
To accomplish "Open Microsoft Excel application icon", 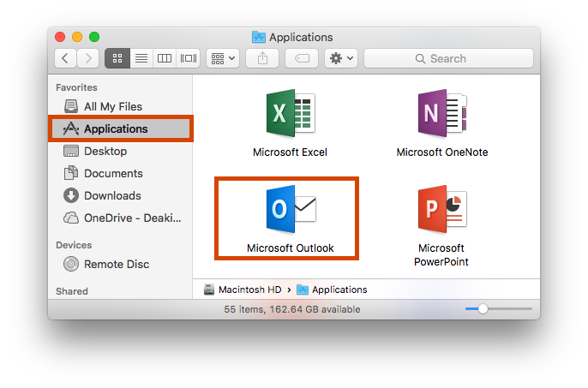I will (x=290, y=114).
